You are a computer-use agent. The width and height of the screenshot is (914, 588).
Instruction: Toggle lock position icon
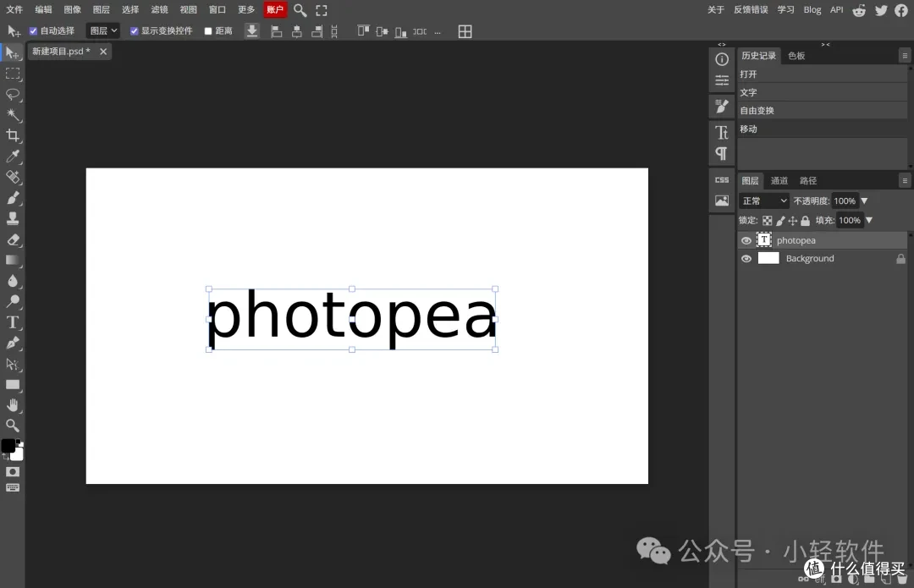tap(793, 221)
